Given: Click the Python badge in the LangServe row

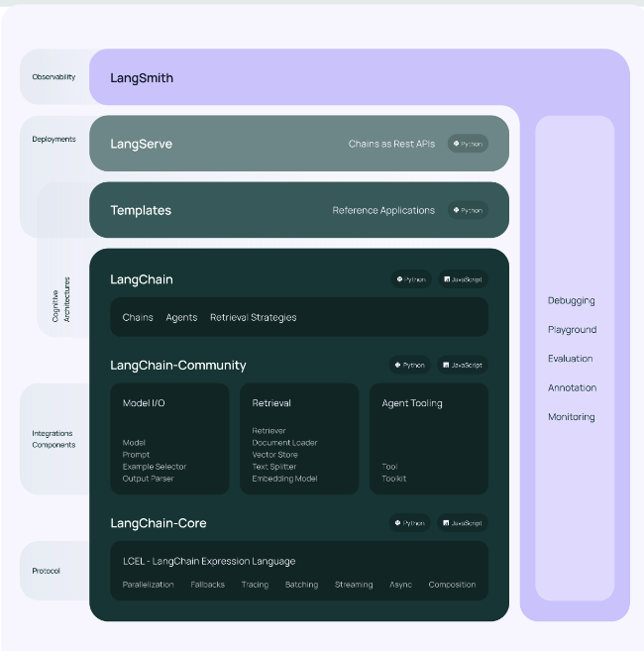Looking at the screenshot, I should (468, 144).
